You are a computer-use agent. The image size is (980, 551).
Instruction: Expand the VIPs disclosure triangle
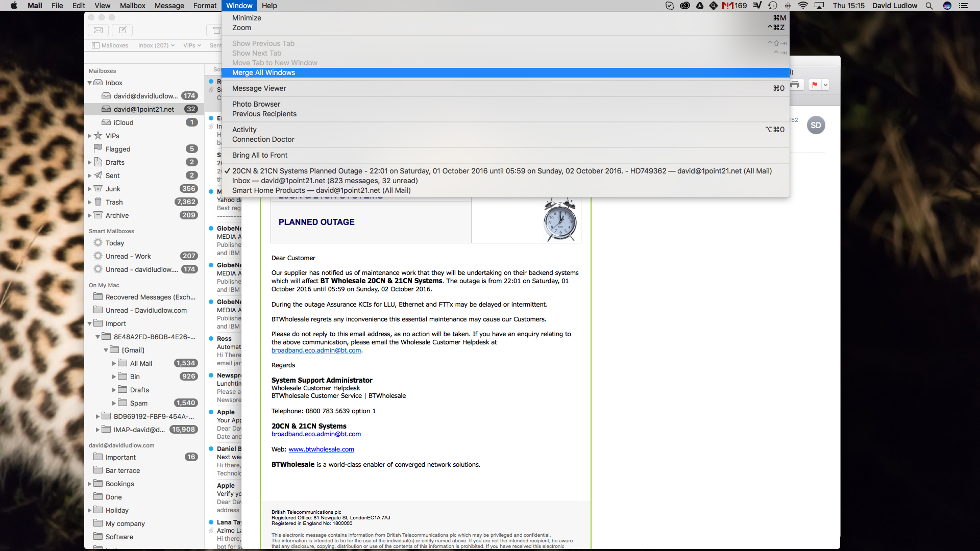(x=90, y=136)
